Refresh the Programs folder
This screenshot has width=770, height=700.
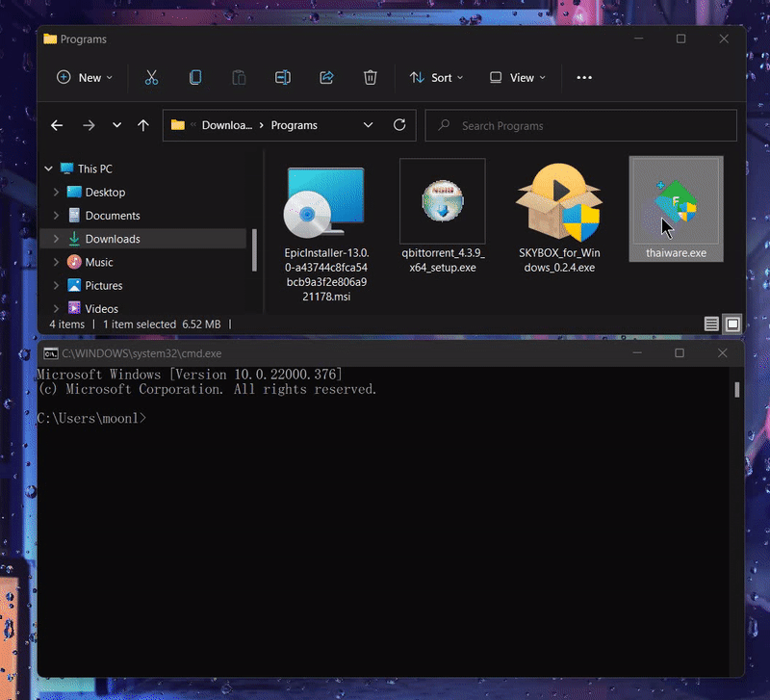coord(399,125)
